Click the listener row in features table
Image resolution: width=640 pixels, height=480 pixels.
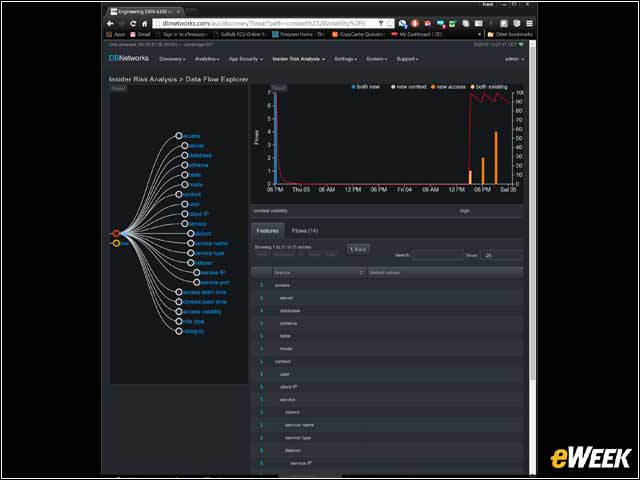click(x=387, y=451)
